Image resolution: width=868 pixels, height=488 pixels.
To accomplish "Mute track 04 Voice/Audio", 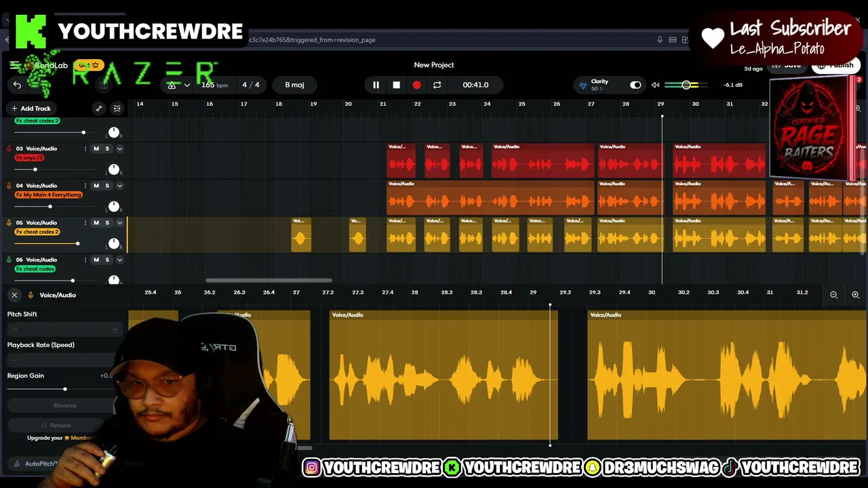I will click(x=96, y=186).
